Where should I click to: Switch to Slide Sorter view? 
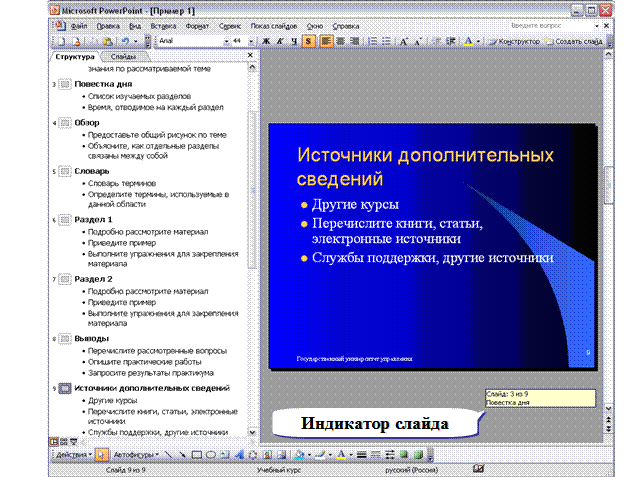tap(64, 442)
